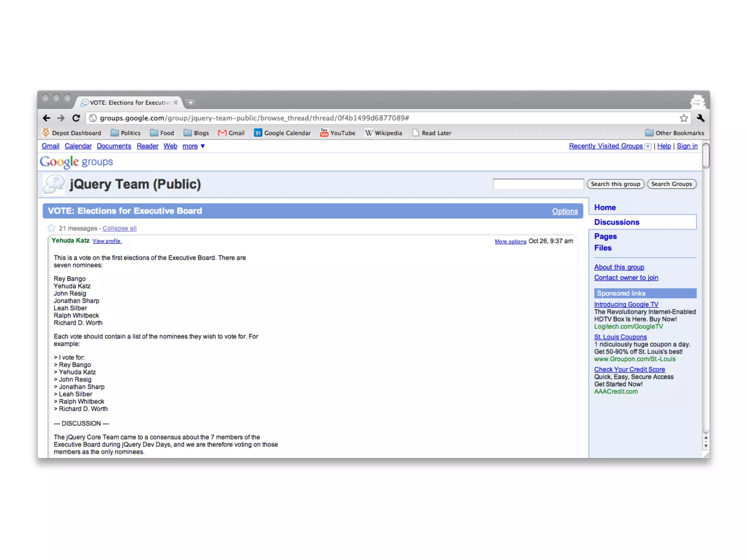Expand the Recently Visited Groups dropdown arrow
This screenshot has width=747, height=560.
pos(648,147)
